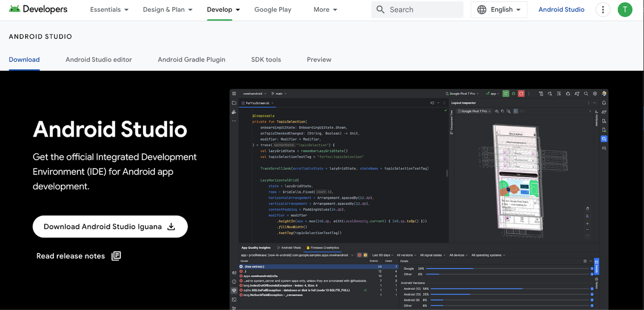This screenshot has width=644, height=310.
Task: Open the Notes side tab in the insights panel
Action: click(597, 283)
